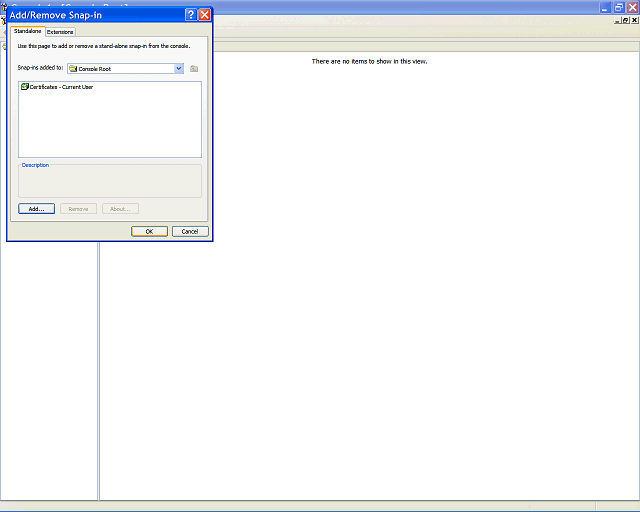Minimize the inner console child window
This screenshot has height=512, width=640.
tap(617, 20)
